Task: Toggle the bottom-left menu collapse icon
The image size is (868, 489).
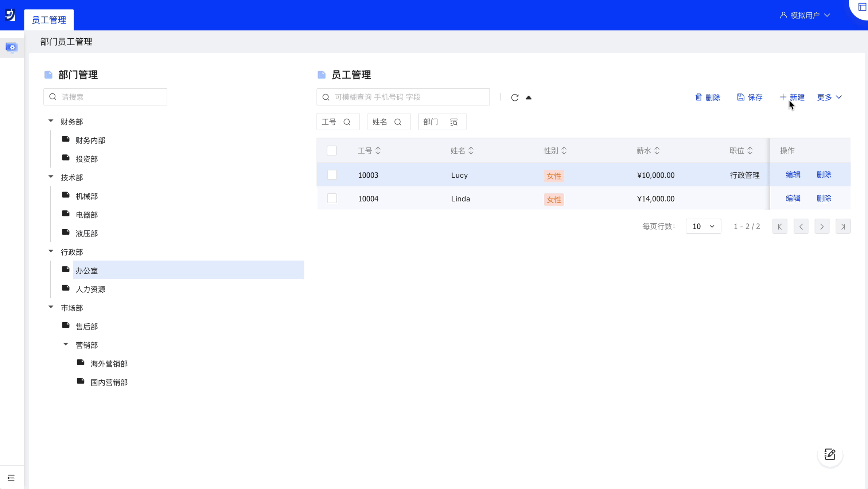Action: click(11, 478)
